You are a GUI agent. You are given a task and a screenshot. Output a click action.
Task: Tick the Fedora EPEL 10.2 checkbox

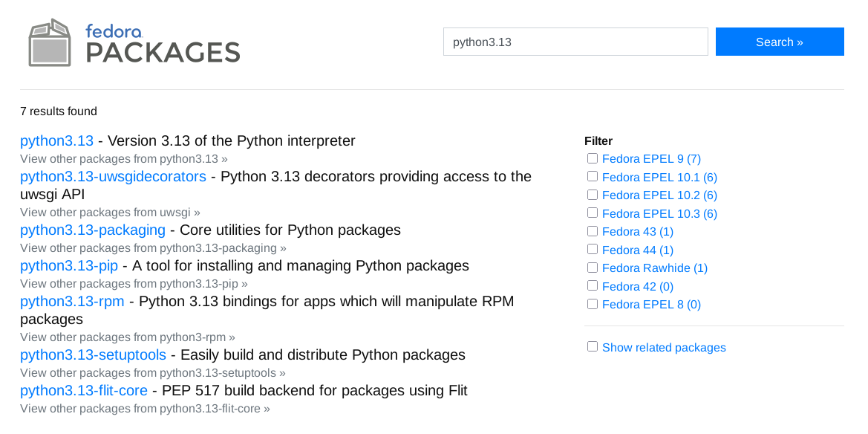pos(593,195)
